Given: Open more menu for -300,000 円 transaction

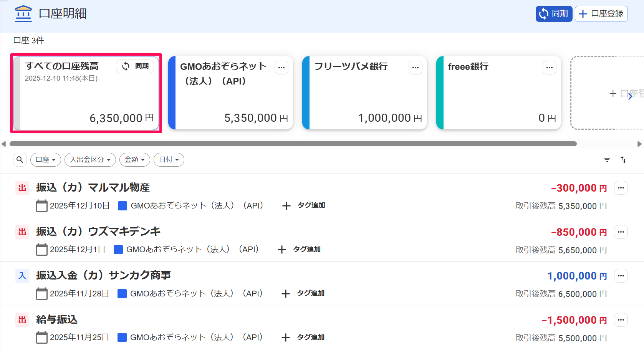Looking at the screenshot, I should tap(621, 188).
